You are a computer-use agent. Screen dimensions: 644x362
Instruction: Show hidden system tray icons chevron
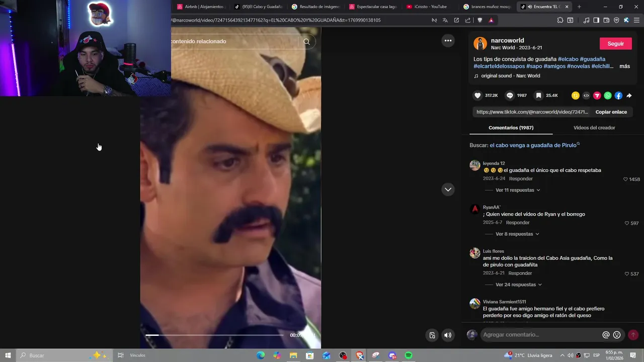point(562,355)
